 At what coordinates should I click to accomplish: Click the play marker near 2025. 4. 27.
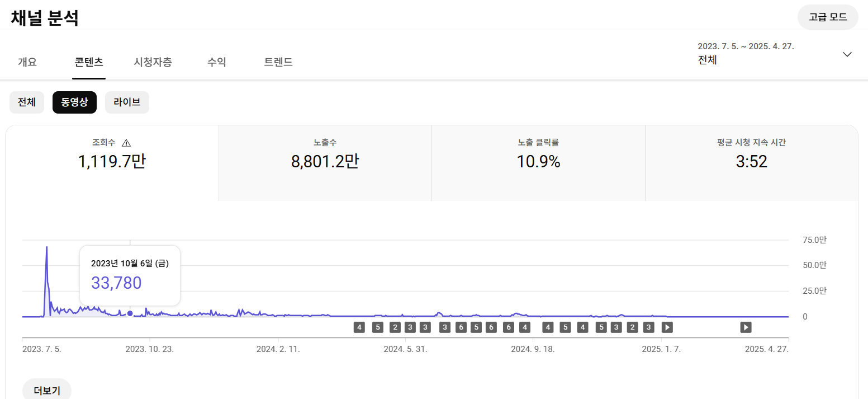tap(746, 327)
